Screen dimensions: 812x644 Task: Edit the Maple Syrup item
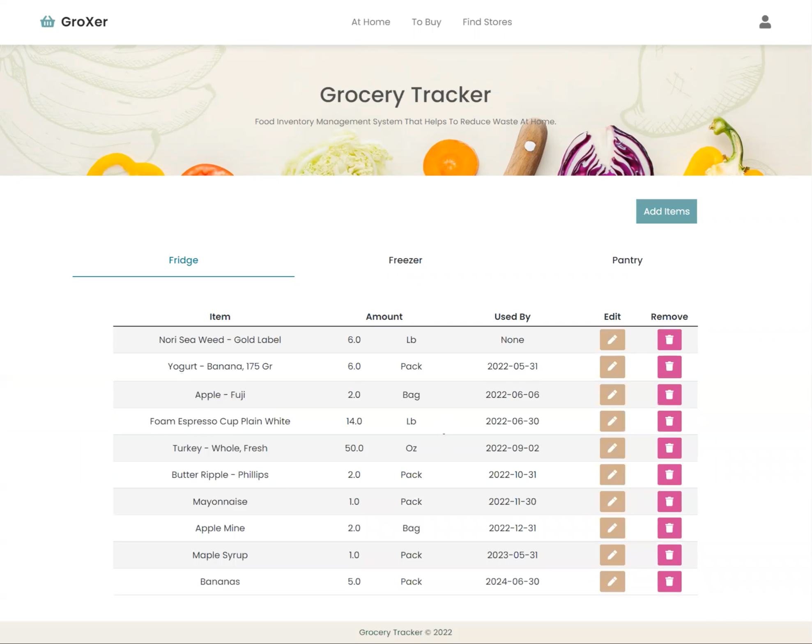pyautogui.click(x=612, y=555)
